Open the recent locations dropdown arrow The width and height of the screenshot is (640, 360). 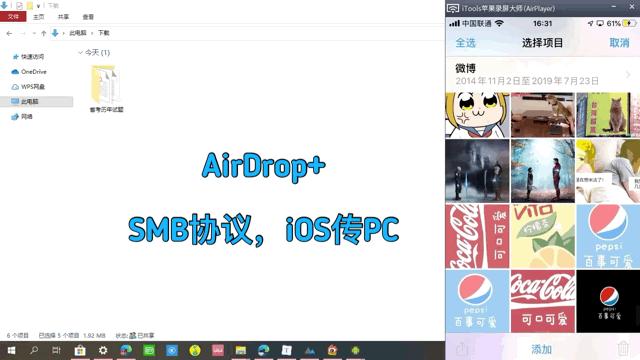(x=34, y=33)
